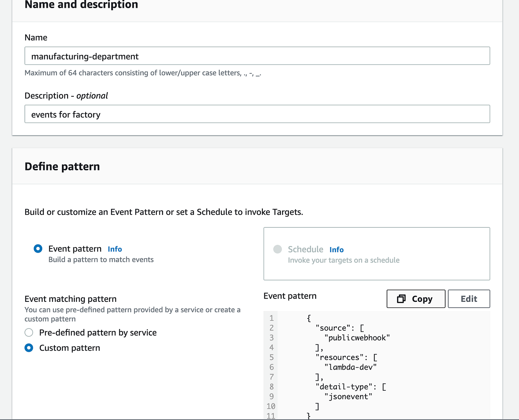
Task: Select the Schedule option
Action: click(277, 249)
